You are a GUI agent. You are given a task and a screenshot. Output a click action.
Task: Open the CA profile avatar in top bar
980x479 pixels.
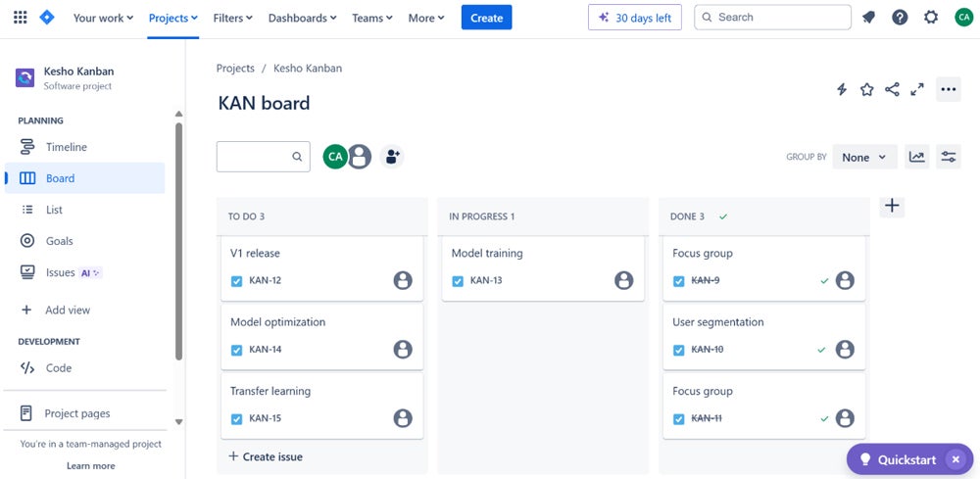click(963, 18)
